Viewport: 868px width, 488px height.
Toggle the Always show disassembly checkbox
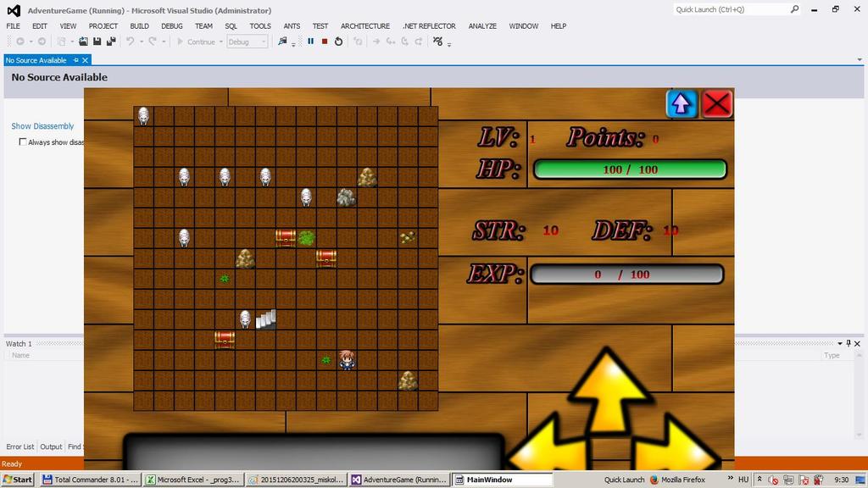click(23, 142)
